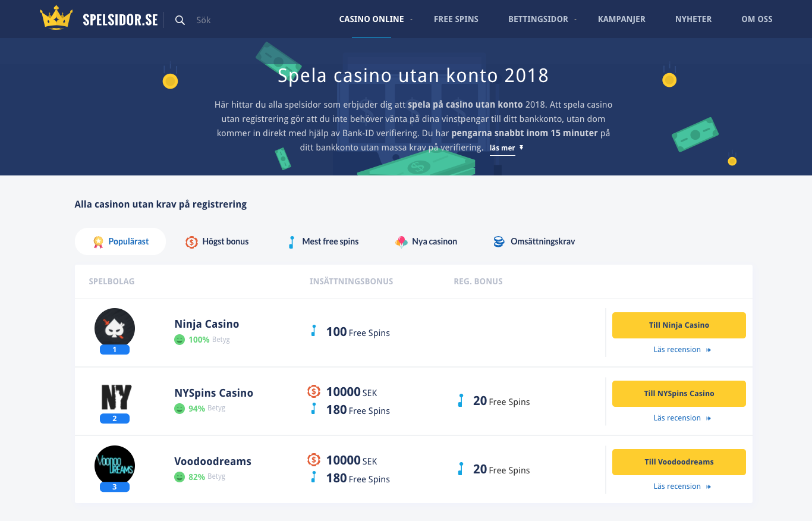Click the Till Ninja Casino button
This screenshot has height=521, width=812.
coord(679,325)
